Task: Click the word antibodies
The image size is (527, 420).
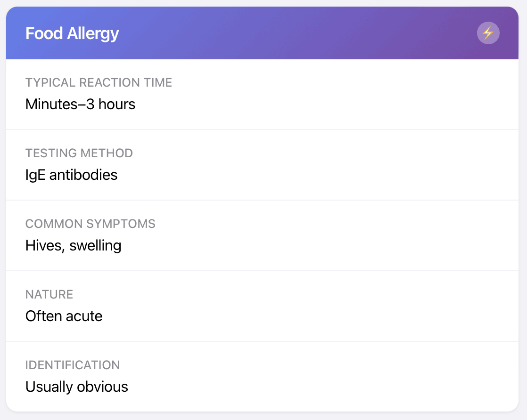Action: (x=83, y=175)
